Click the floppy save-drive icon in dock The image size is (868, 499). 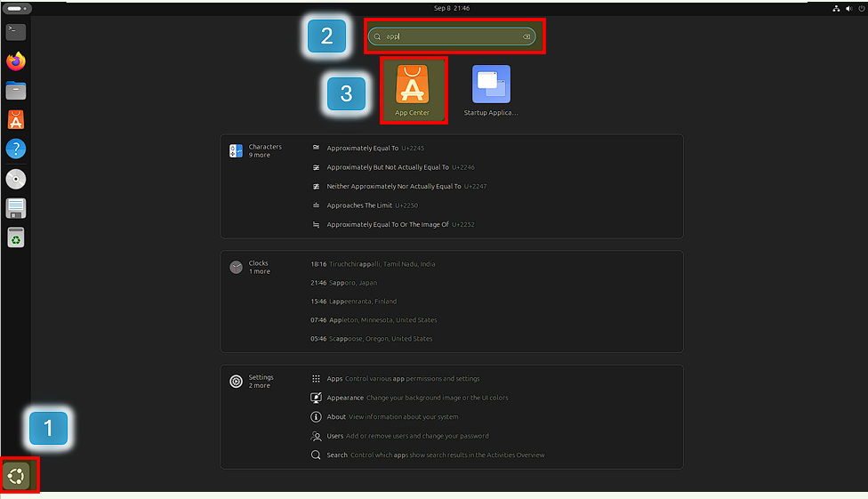(15, 208)
